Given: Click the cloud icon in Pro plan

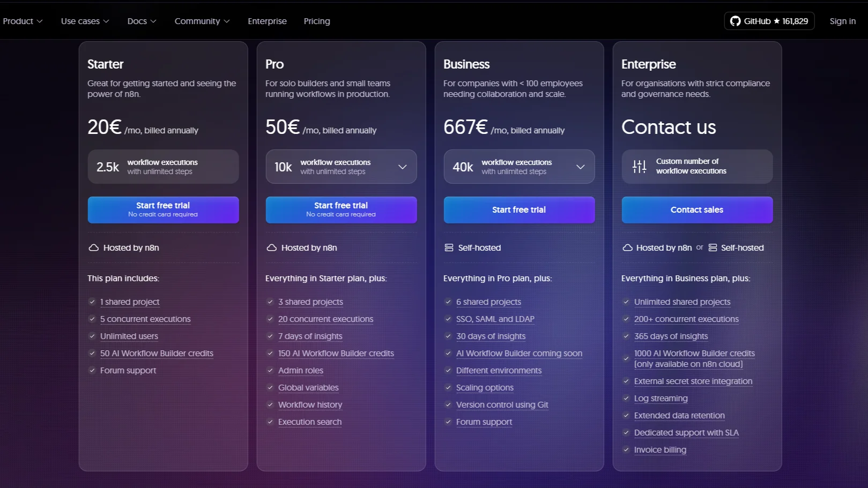Looking at the screenshot, I should click(x=272, y=248).
